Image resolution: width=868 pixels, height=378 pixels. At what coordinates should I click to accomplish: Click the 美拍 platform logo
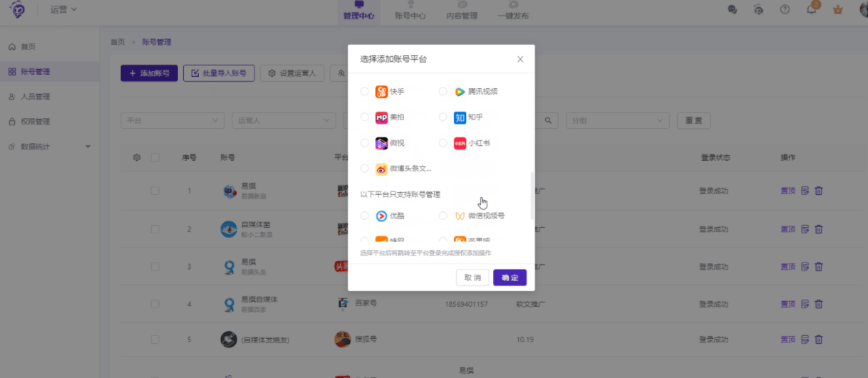point(381,117)
